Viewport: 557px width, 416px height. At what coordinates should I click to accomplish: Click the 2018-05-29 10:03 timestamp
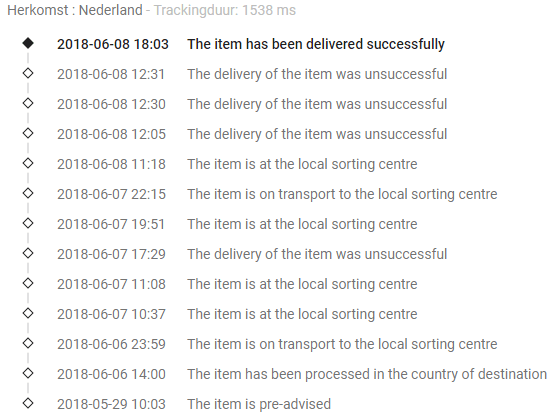point(111,404)
